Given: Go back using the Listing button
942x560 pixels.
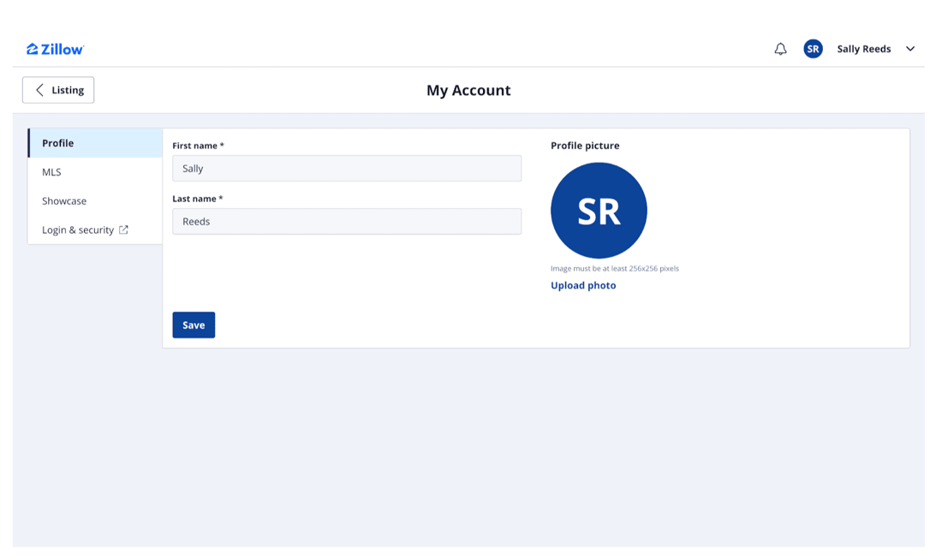Looking at the screenshot, I should tap(58, 90).
